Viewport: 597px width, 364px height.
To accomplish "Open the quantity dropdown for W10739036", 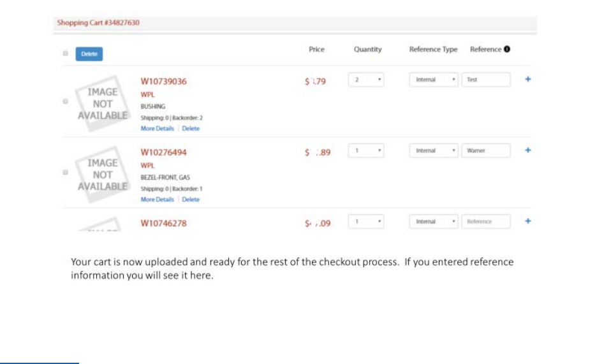I will [x=366, y=80].
